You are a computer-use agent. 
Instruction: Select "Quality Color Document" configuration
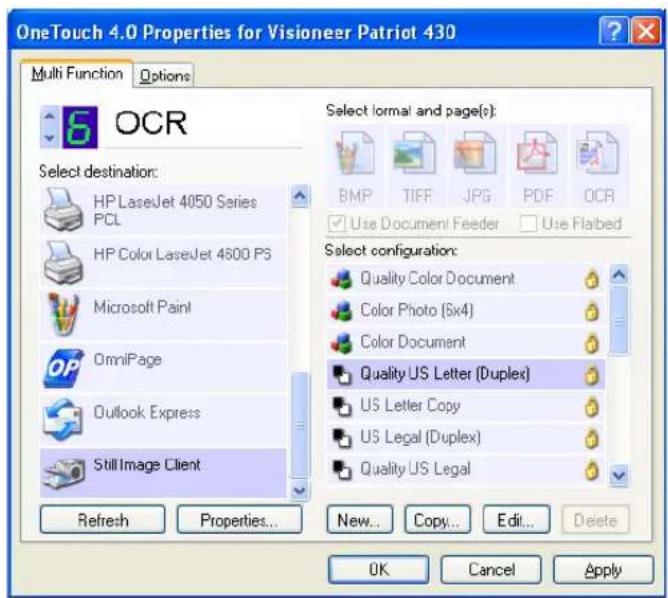tap(466, 279)
